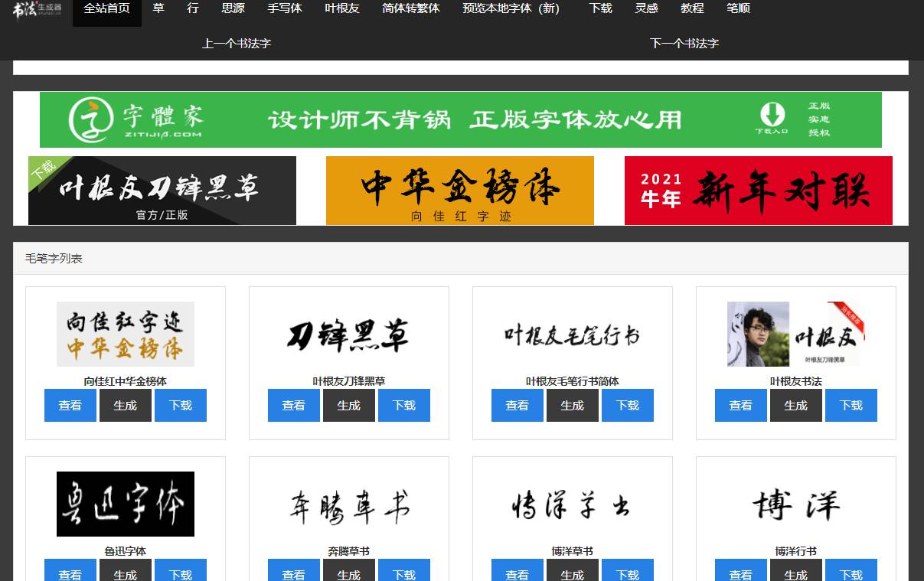Viewport: 924px width, 581px height.
Task: Click 查看 for 叶根友书法
Action: (x=741, y=405)
